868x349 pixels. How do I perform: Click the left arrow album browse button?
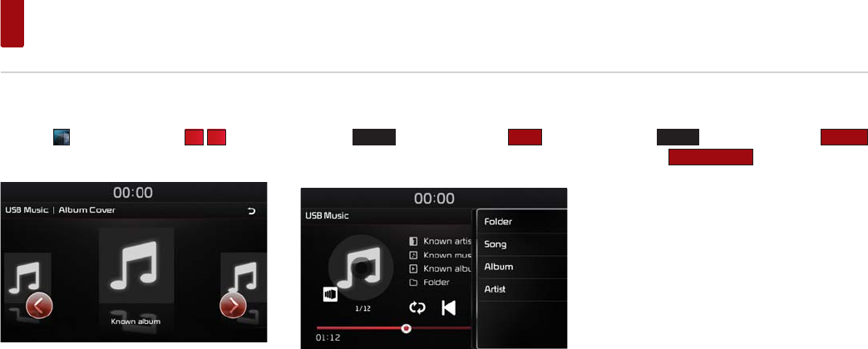pyautogui.click(x=39, y=305)
